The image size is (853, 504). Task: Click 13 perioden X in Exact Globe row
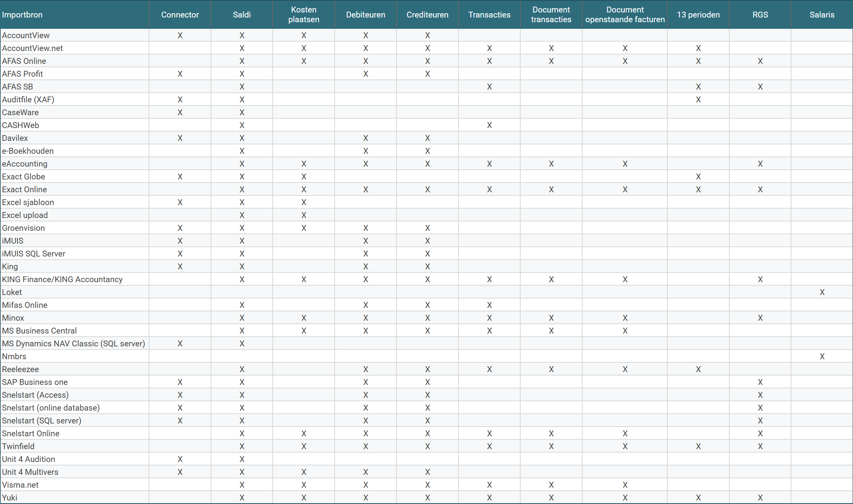point(698,177)
